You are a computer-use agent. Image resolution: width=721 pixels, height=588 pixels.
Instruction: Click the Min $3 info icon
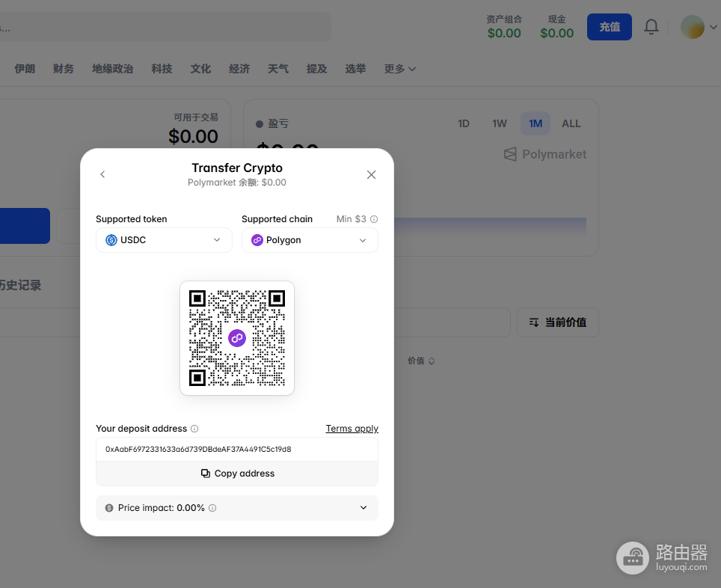374,219
